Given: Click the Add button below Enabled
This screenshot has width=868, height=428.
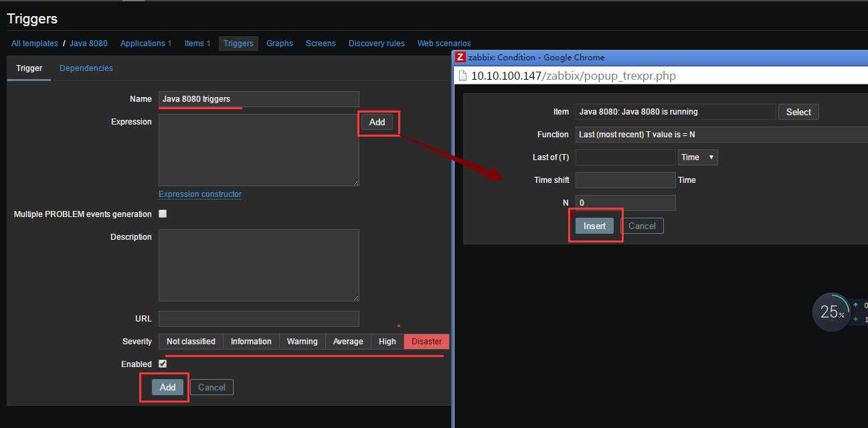Looking at the screenshot, I should (x=168, y=387).
